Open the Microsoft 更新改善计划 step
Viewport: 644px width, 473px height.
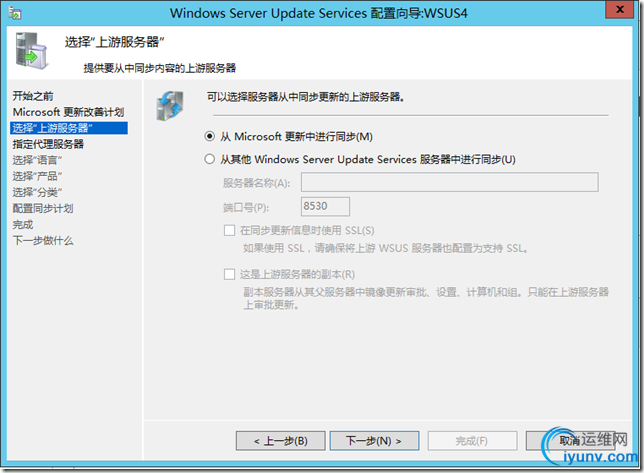(x=68, y=112)
